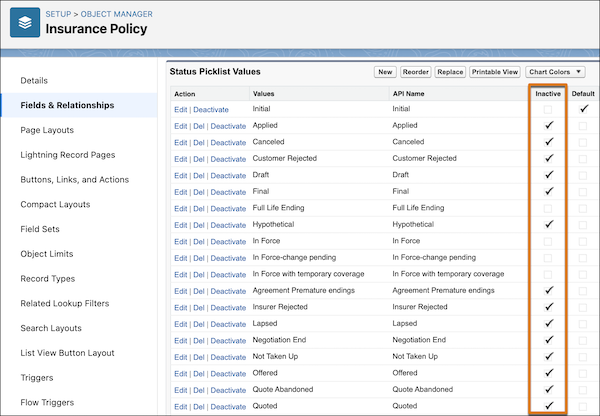Toggle Default checkbox for Draft row
The image size is (600, 416).
[x=583, y=176]
